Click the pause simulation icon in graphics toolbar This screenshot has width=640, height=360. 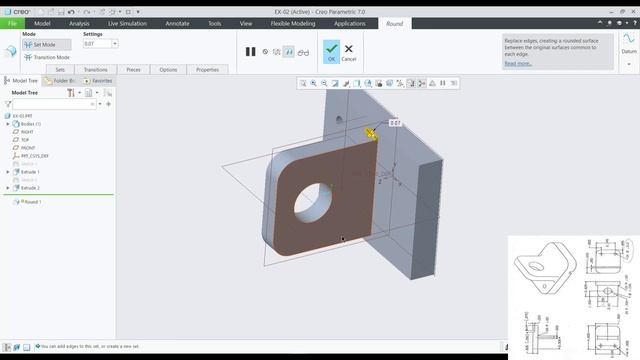443,83
